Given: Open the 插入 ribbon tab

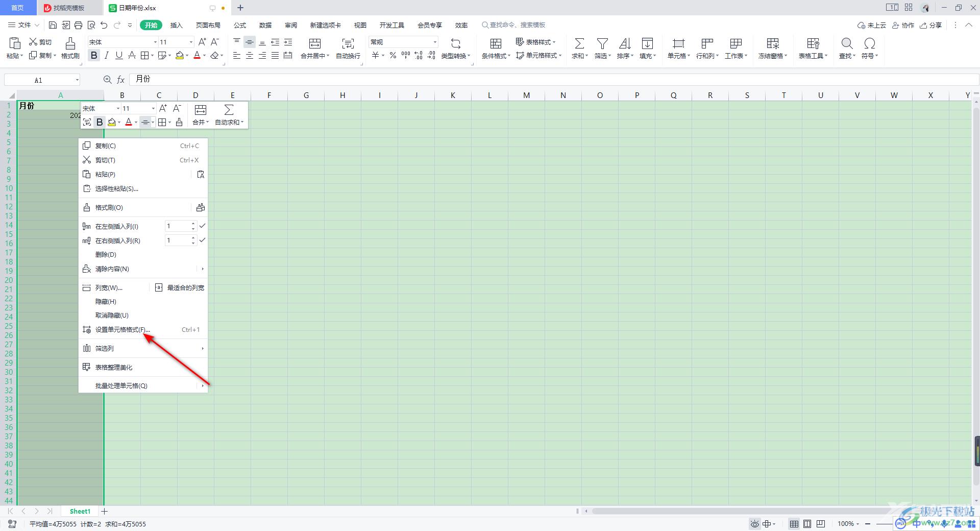Looking at the screenshot, I should point(176,25).
